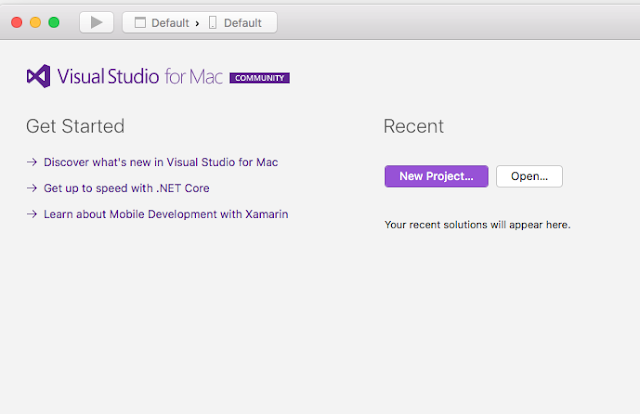Screen dimensions: 640x414
Task: Click the Visual Studio purple logo icon
Action: pyautogui.click(x=39, y=76)
